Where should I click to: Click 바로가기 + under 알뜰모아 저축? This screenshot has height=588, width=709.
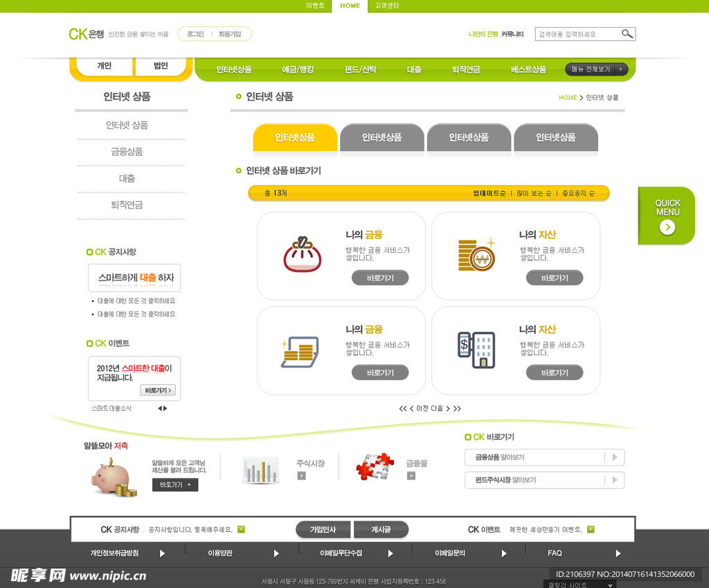pyautogui.click(x=175, y=485)
